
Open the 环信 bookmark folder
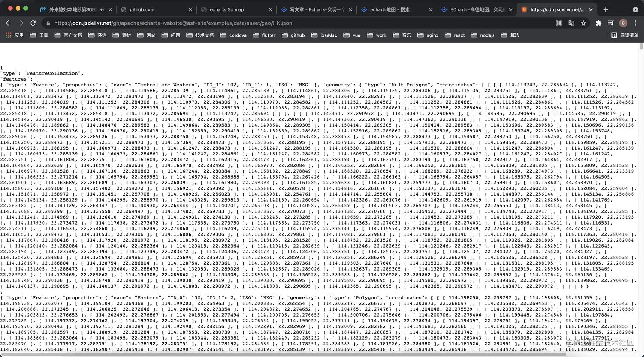(x=97, y=35)
